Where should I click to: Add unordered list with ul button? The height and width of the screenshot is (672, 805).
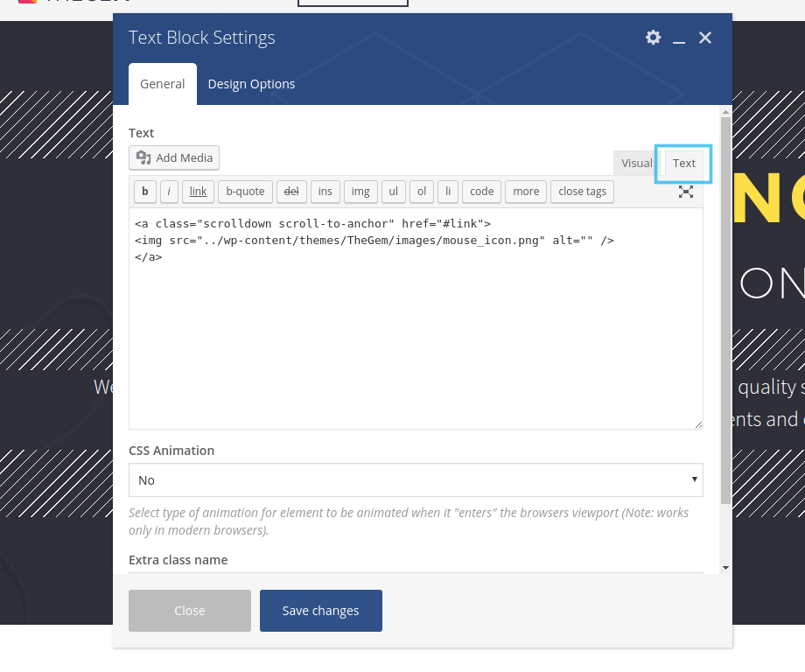click(393, 192)
